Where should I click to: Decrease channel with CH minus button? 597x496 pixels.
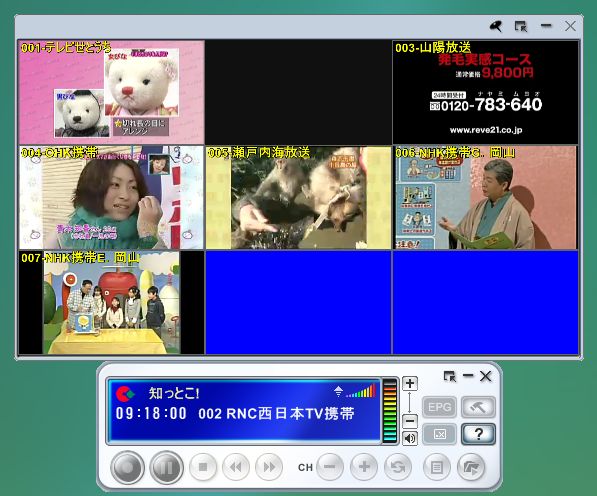pos(330,467)
